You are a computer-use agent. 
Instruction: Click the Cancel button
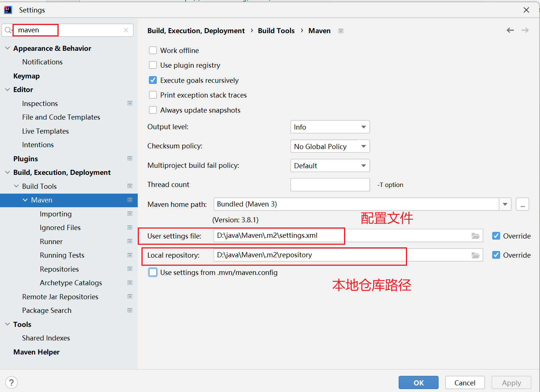pos(465,382)
